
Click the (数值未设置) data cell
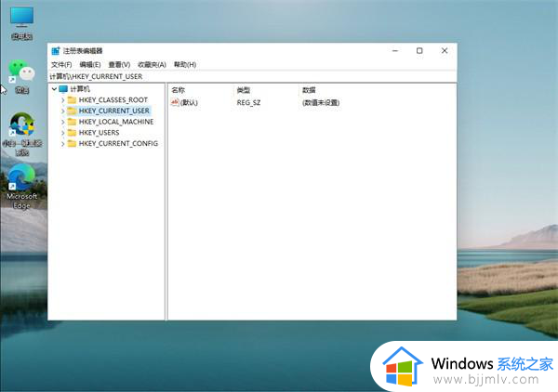(321, 103)
